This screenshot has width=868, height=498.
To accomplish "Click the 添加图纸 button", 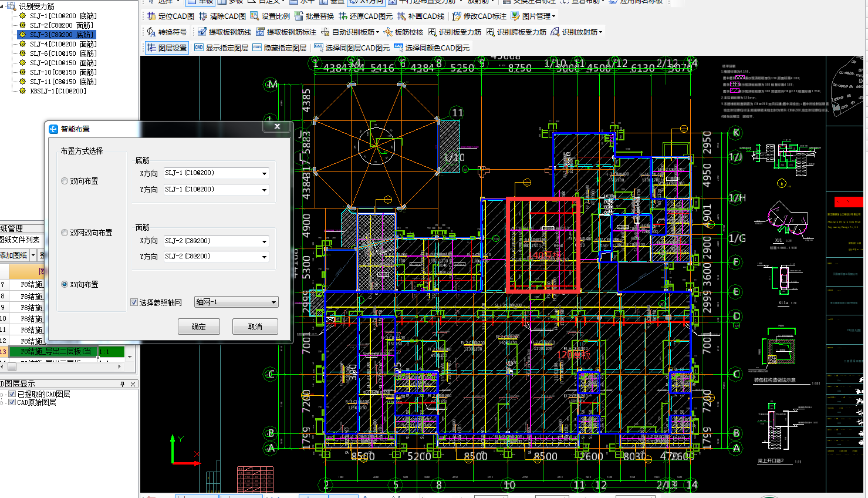I will (x=14, y=255).
